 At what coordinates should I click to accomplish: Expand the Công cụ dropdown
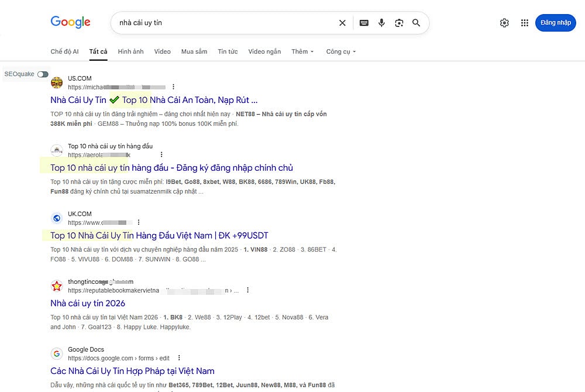click(341, 51)
